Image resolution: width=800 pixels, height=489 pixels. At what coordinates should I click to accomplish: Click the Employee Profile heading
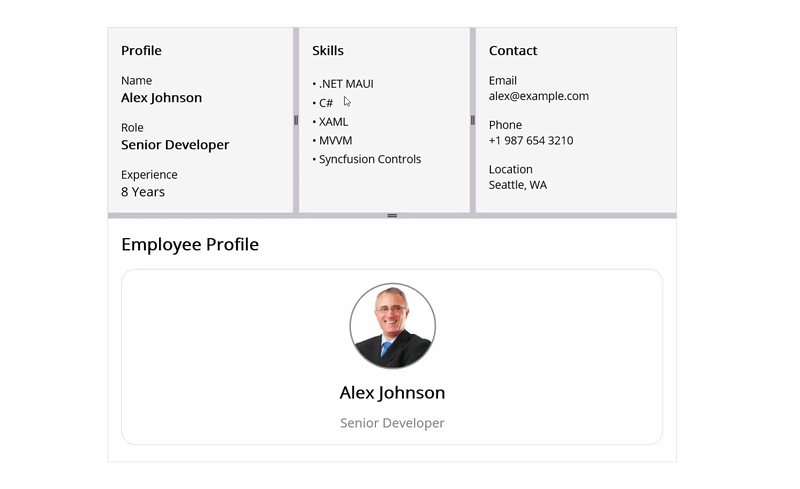[190, 244]
